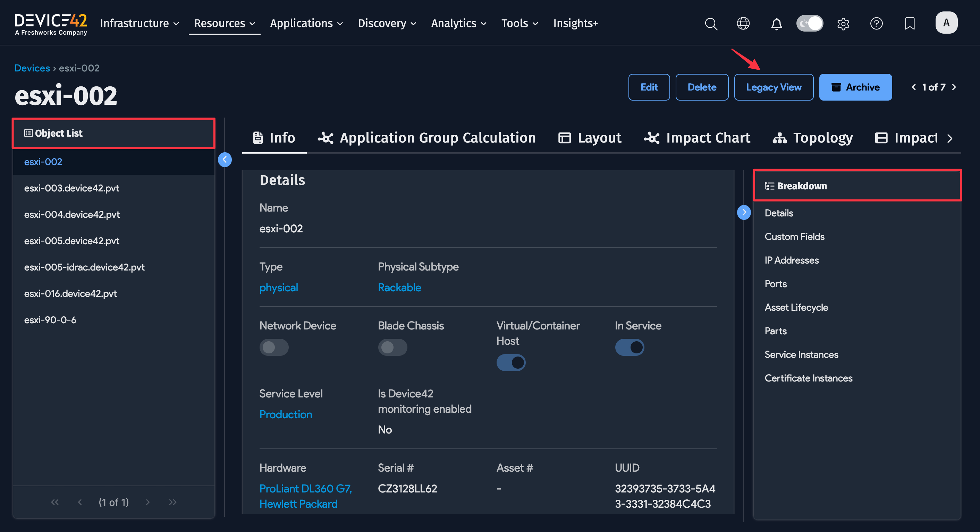Open the user avatar menu
Image resolution: width=980 pixels, height=532 pixels.
click(947, 23)
